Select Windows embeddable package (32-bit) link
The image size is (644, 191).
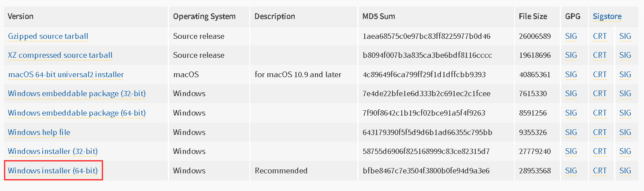click(77, 94)
